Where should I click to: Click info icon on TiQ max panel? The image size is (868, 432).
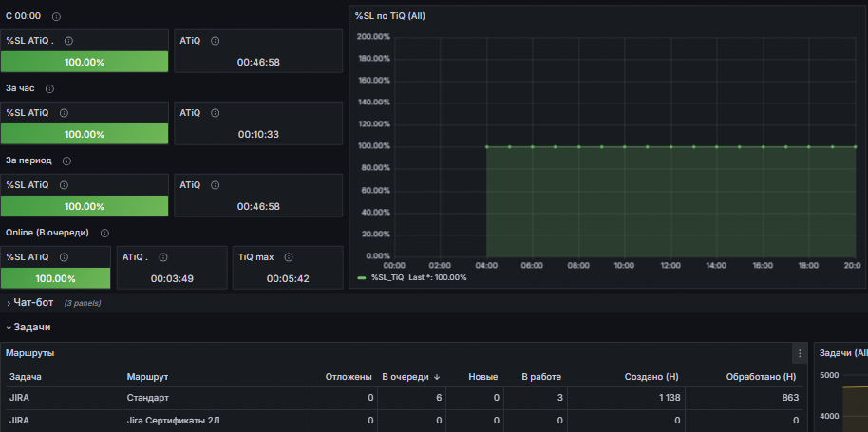289,257
